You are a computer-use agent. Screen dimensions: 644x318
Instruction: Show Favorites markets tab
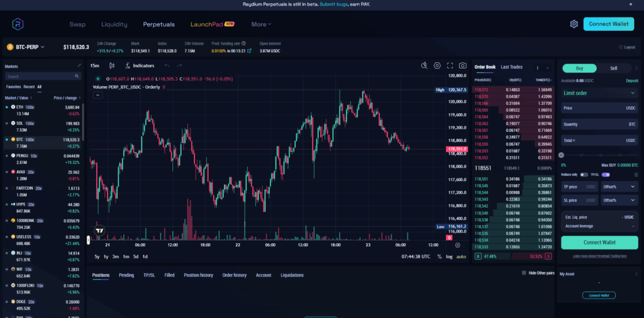tap(14, 87)
